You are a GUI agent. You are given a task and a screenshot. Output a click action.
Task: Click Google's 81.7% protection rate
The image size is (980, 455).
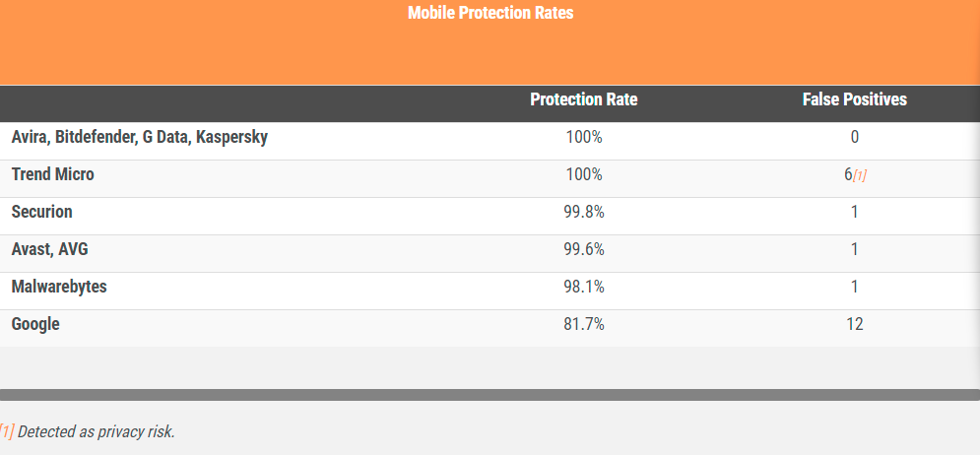[x=584, y=324]
